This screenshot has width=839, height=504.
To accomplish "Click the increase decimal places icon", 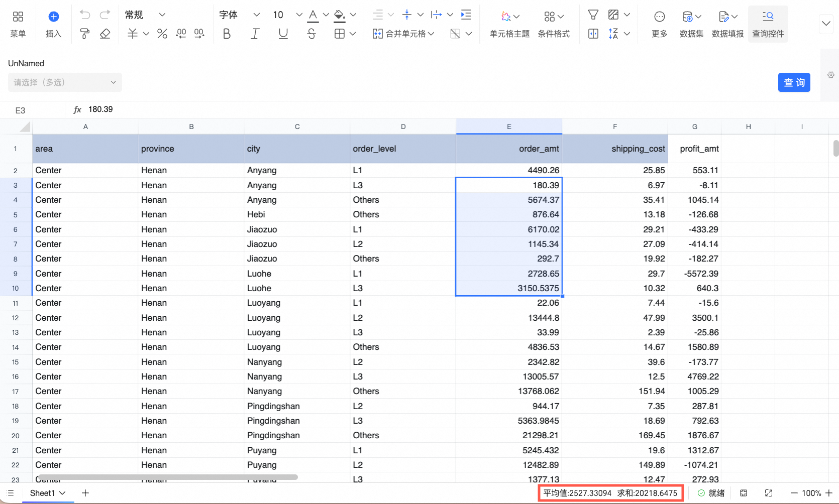I will click(181, 34).
